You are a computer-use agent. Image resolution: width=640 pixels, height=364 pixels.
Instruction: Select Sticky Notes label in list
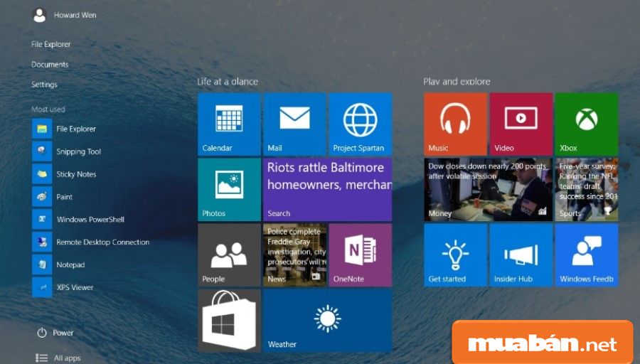(x=76, y=174)
